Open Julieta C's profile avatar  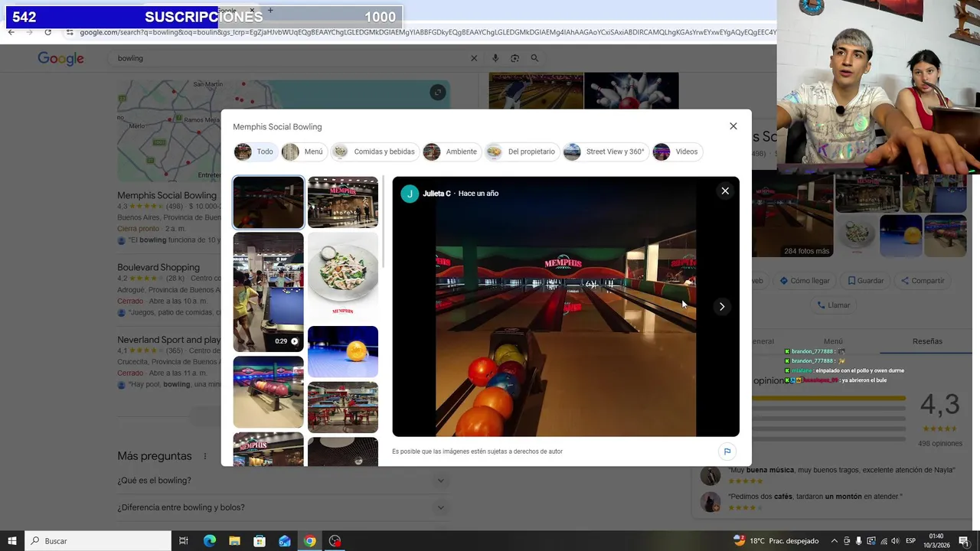click(410, 194)
